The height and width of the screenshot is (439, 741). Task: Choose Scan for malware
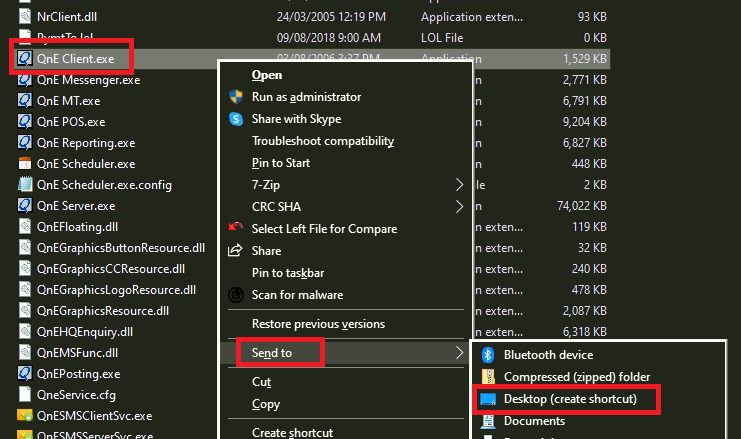[x=297, y=295]
